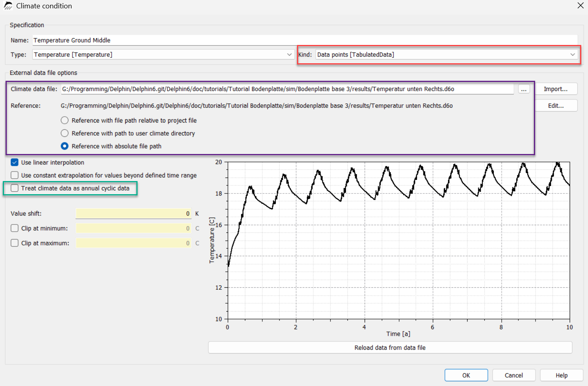Close the Climate condition dialog
This screenshot has height=386, width=588.
click(x=580, y=6)
